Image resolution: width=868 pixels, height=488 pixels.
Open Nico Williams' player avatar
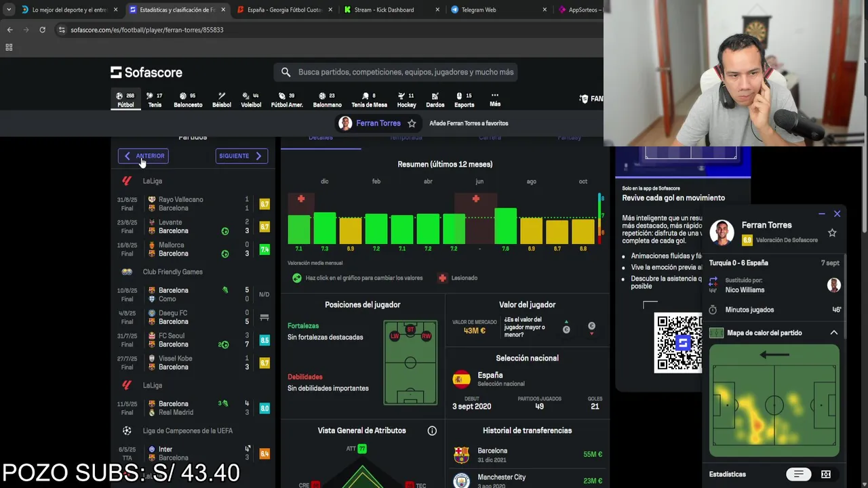coord(834,285)
